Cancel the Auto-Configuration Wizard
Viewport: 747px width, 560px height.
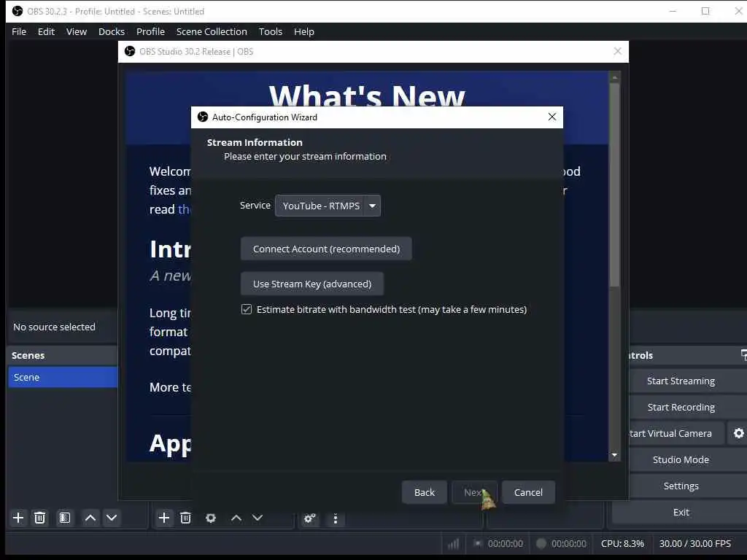pos(528,492)
